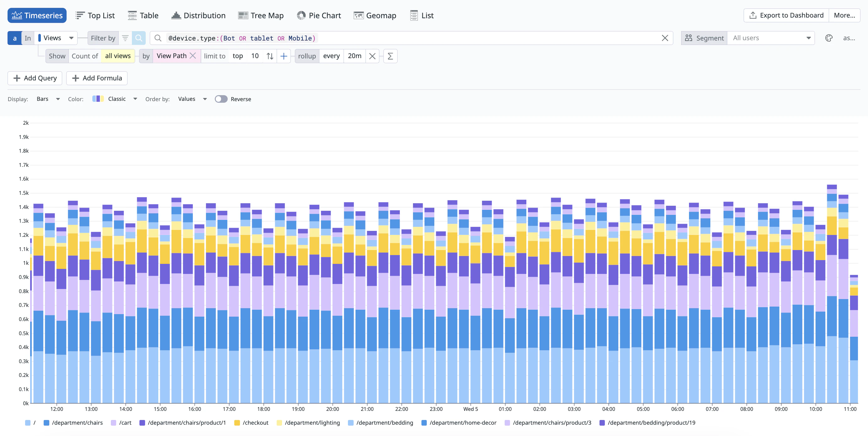Screen dimensions: 868x436
Task: Click the sigma aggregation icon
Action: (x=390, y=56)
